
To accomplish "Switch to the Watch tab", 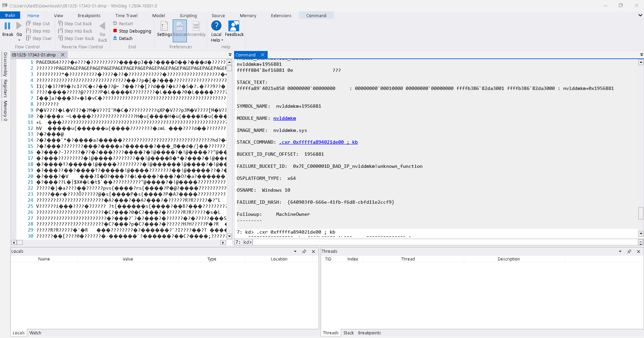I will 35,333.
